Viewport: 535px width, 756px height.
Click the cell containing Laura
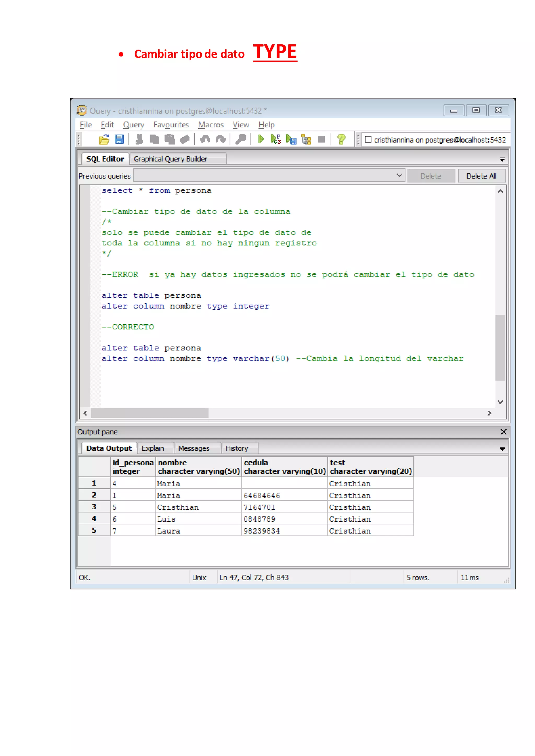(x=199, y=531)
